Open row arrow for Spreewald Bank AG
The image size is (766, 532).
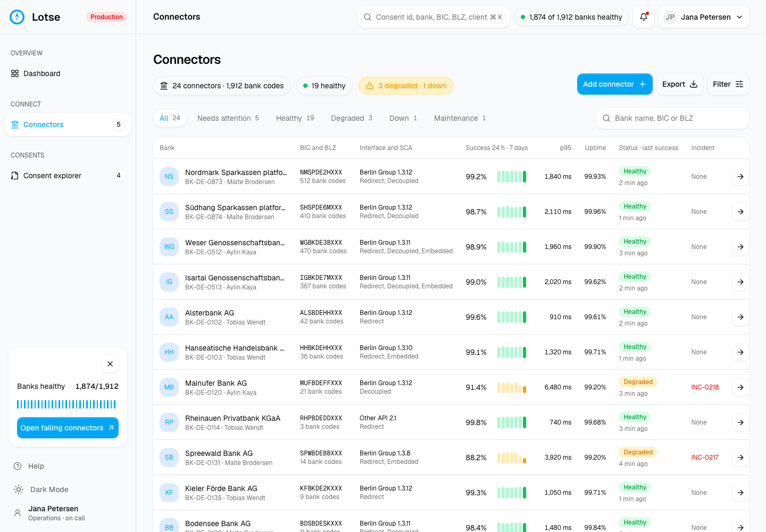point(740,458)
